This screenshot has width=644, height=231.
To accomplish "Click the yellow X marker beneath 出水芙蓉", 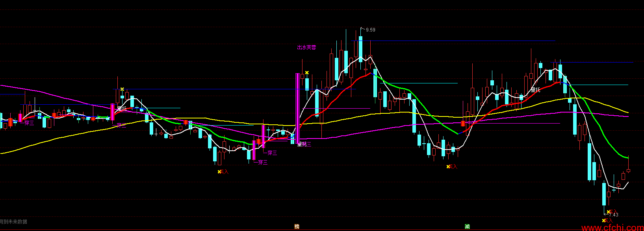I will [307, 73].
